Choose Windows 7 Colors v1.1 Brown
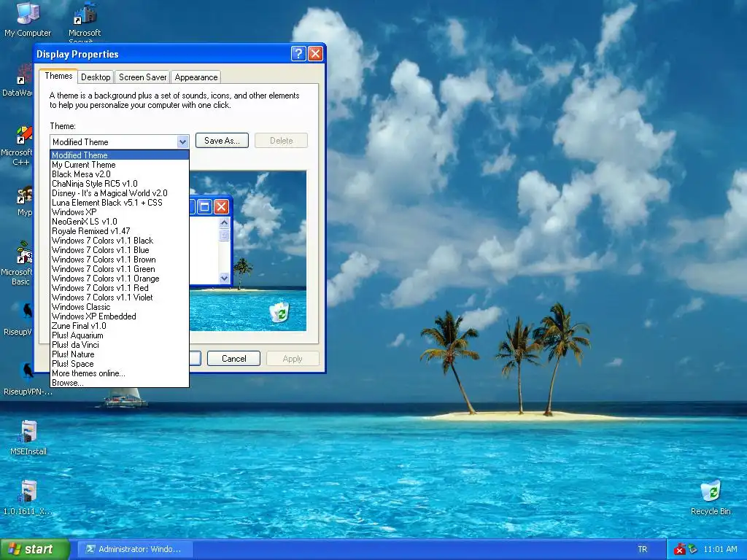This screenshot has height=560, width=747. [x=120, y=260]
